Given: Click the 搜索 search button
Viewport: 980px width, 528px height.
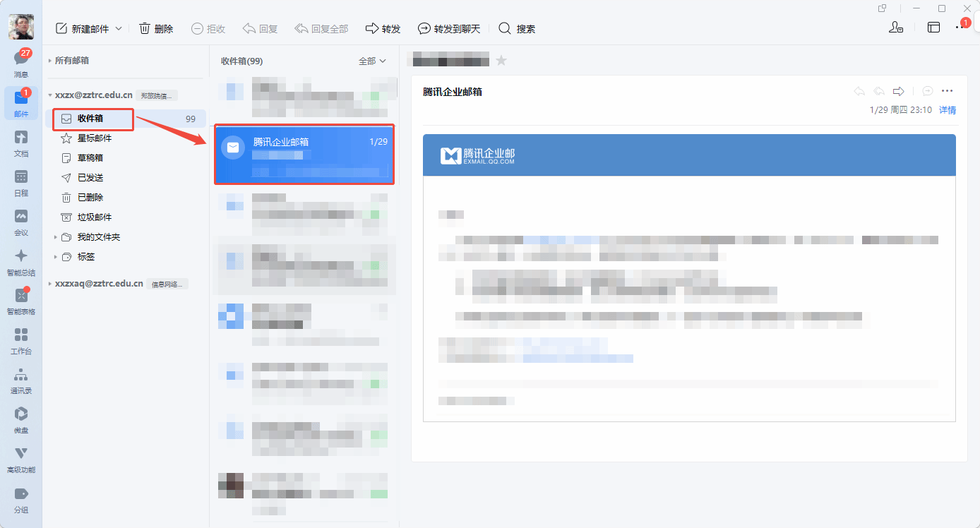Looking at the screenshot, I should point(517,29).
